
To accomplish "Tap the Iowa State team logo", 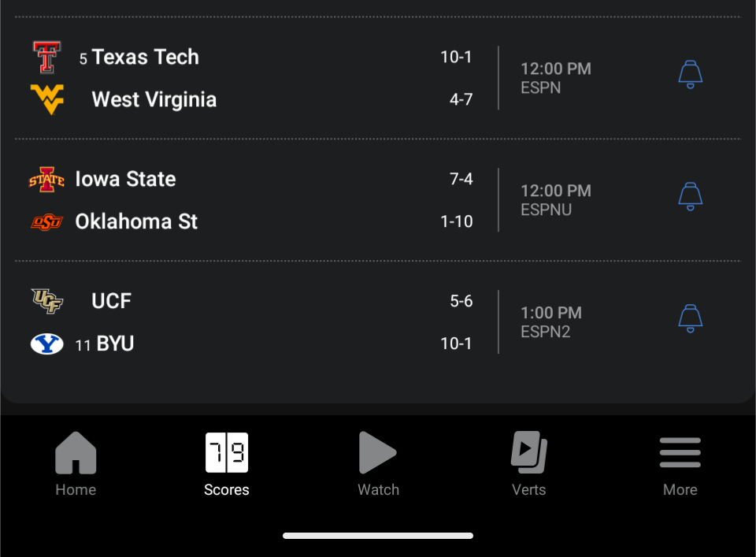I will [47, 180].
